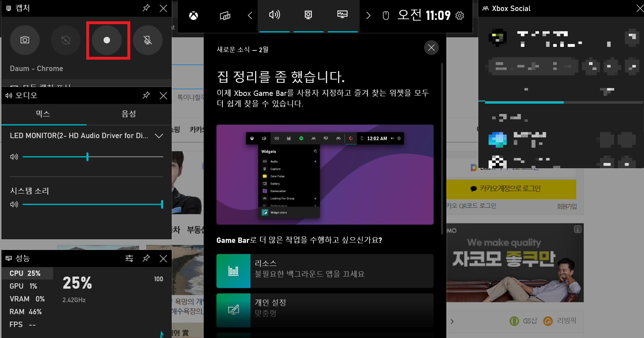Image resolution: width=644 pixels, height=338 pixels.
Task: Open the GS샵 shortcut
Action: tap(524, 321)
